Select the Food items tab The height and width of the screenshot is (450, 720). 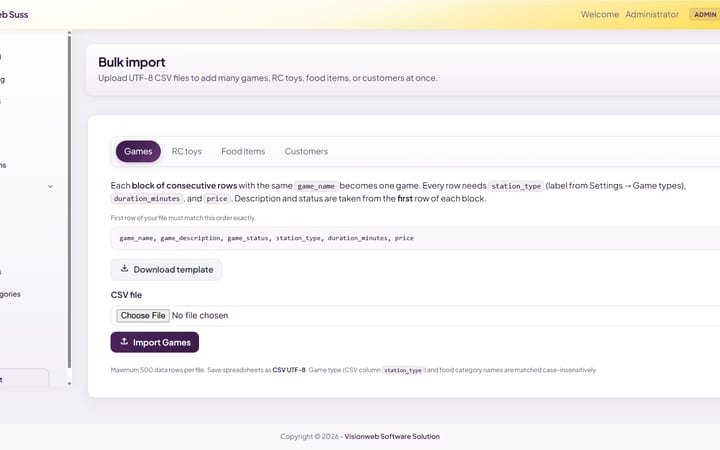click(243, 152)
